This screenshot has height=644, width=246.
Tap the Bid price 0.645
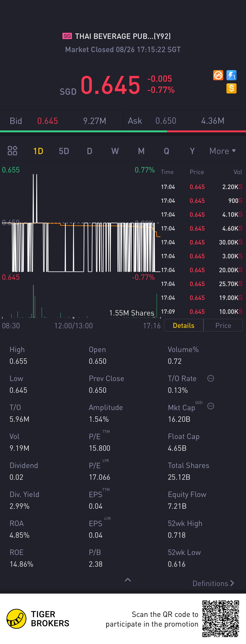48,121
